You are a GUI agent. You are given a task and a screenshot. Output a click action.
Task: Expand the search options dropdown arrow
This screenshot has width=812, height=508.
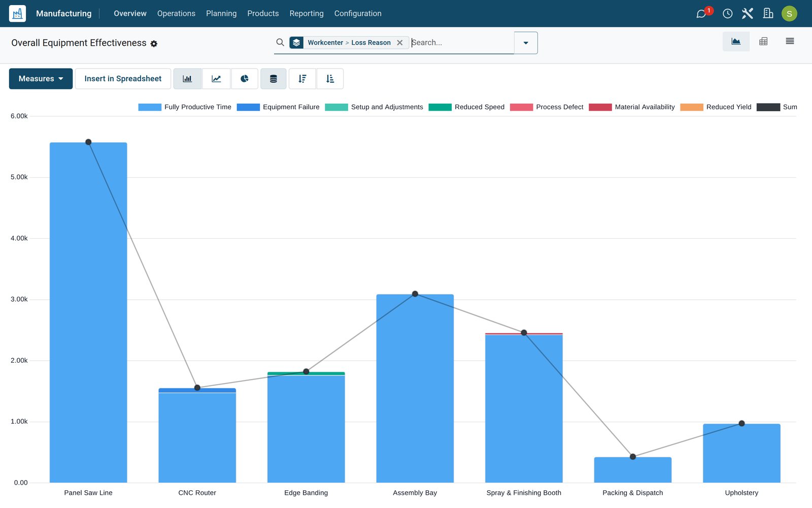click(x=526, y=43)
